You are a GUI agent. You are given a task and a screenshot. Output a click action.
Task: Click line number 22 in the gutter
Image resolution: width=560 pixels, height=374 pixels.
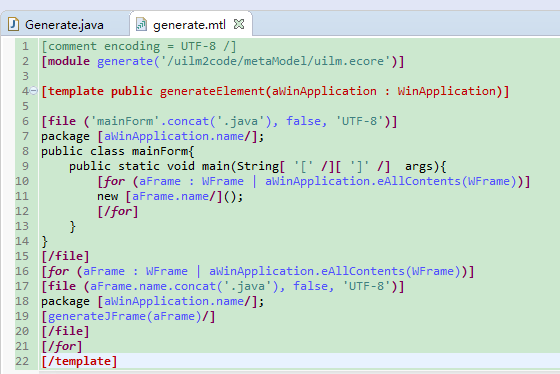(x=22, y=361)
